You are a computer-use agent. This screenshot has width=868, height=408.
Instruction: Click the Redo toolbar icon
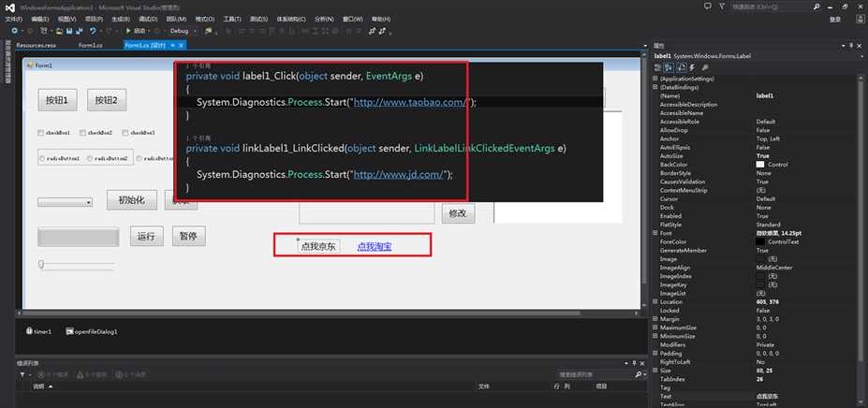pyautogui.click(x=109, y=31)
